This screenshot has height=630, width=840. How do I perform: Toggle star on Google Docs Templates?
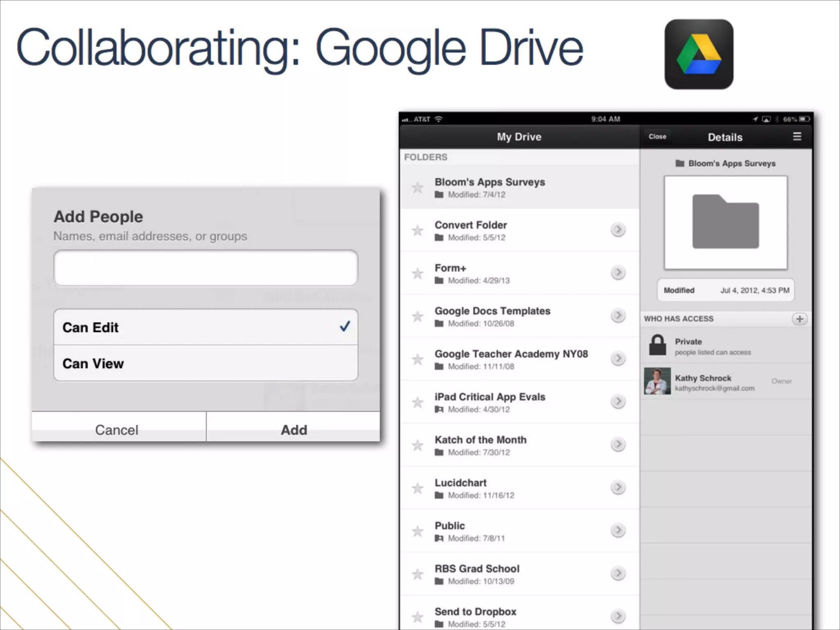click(x=418, y=317)
